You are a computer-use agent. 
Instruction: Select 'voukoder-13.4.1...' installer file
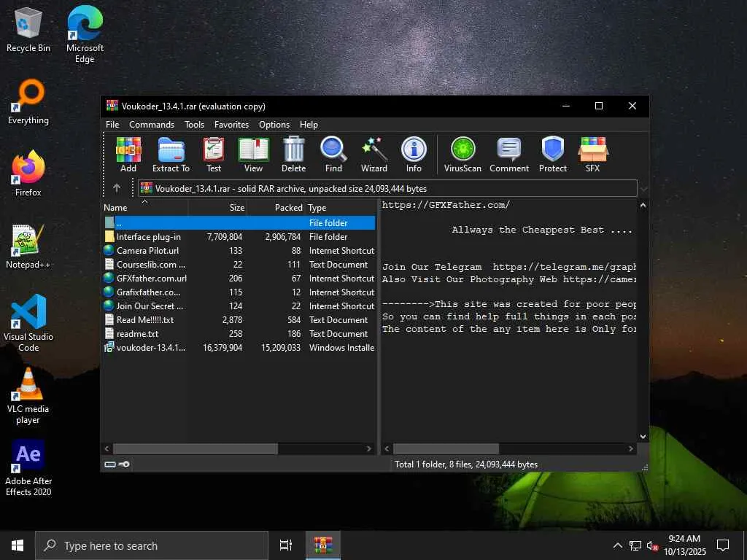tap(239, 347)
